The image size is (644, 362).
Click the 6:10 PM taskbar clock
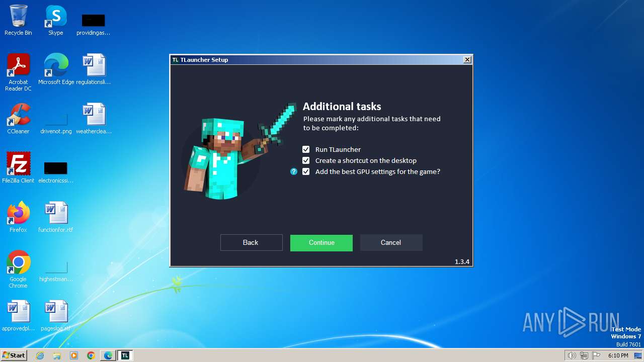pyautogui.click(x=618, y=355)
